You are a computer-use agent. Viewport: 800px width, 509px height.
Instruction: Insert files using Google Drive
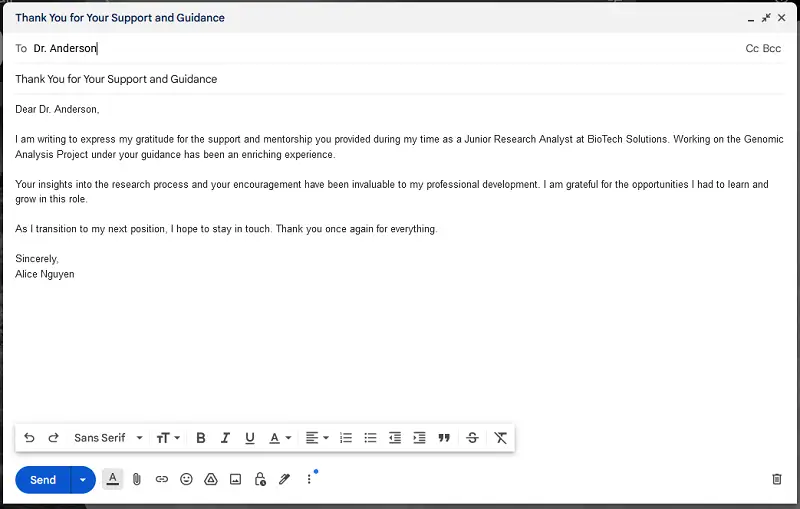click(211, 479)
